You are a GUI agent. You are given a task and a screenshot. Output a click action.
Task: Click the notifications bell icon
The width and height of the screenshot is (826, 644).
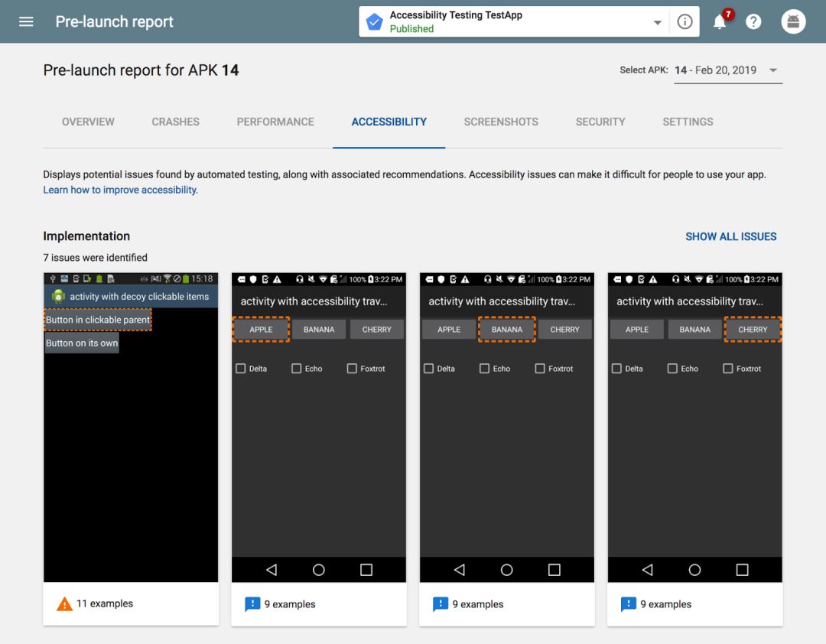pyautogui.click(x=719, y=22)
